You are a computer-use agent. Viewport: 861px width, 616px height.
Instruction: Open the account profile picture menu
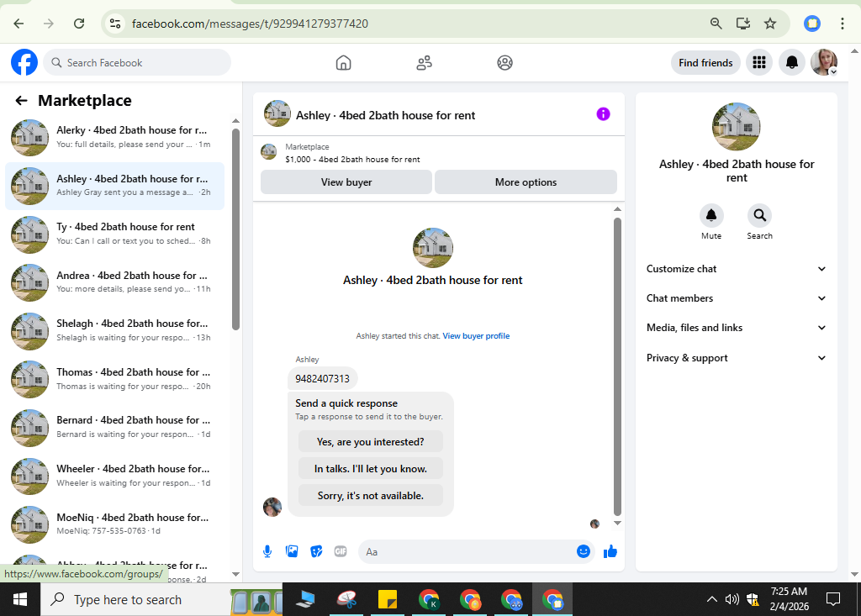coord(824,62)
